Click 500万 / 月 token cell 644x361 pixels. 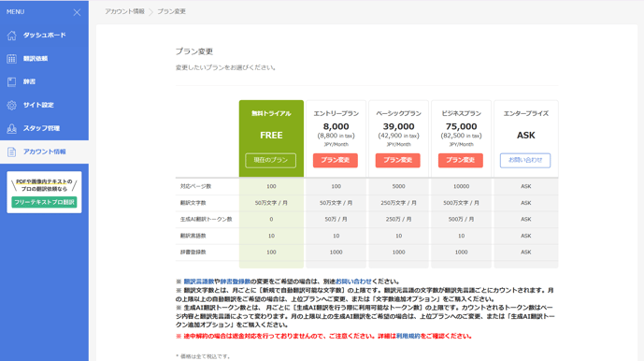coord(461,220)
